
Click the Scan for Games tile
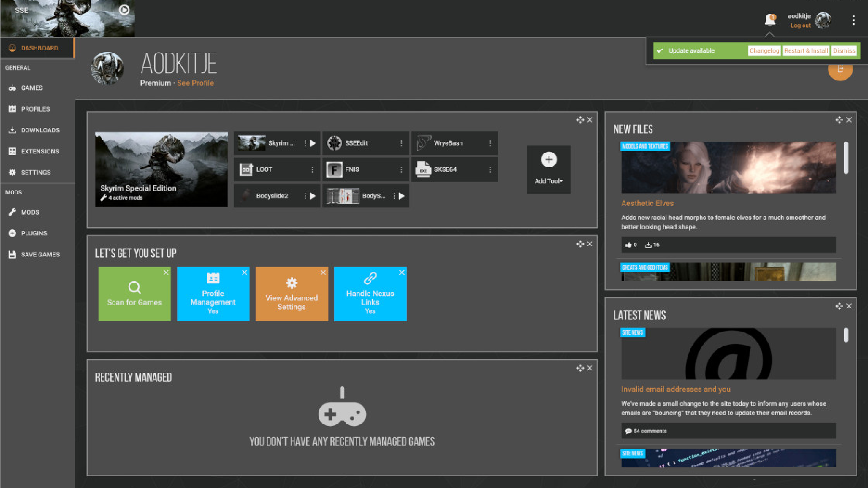point(135,294)
